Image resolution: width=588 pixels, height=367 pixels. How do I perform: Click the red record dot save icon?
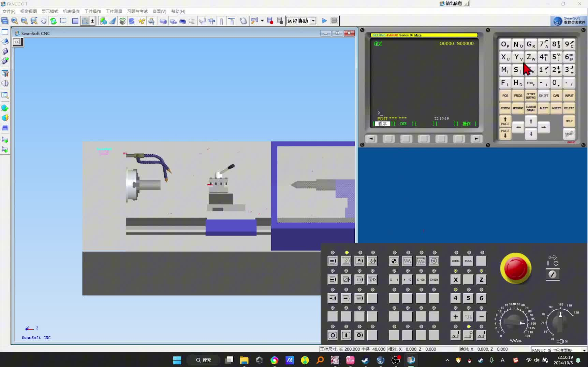click(270, 21)
